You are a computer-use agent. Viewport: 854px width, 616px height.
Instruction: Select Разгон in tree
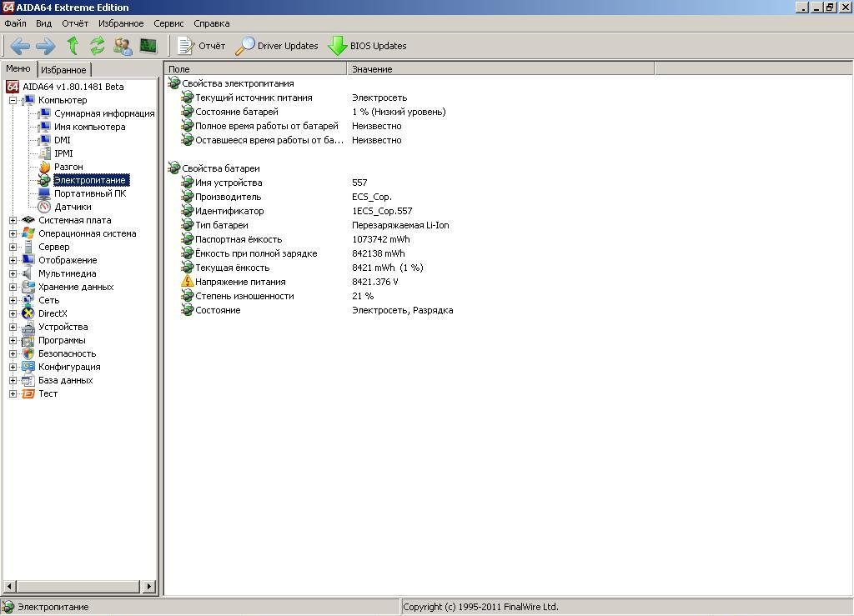[x=68, y=167]
